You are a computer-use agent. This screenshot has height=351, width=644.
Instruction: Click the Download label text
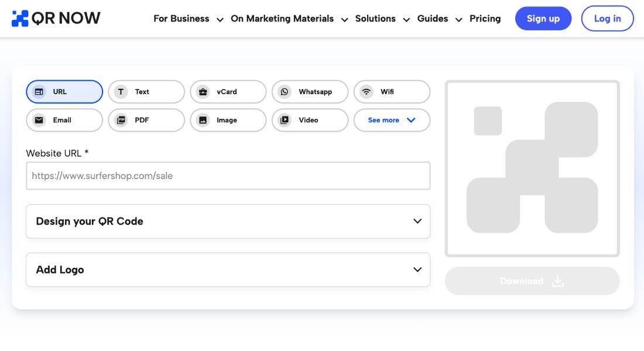522,281
